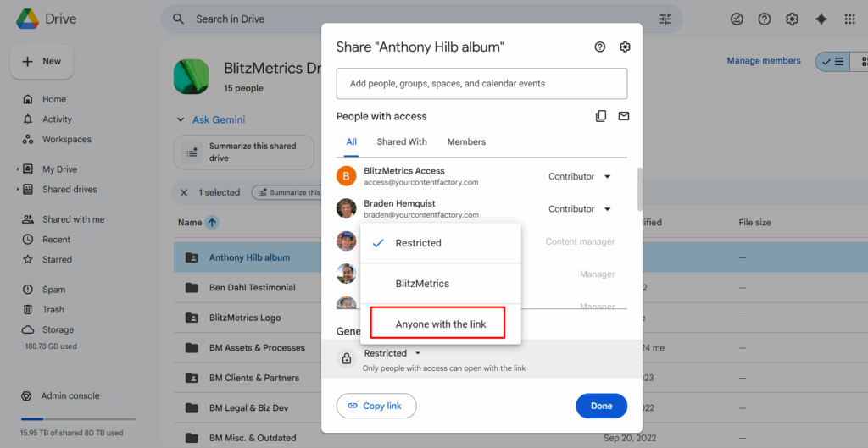The width and height of the screenshot is (868, 448).
Task: Click the copy emails icon
Action: (601, 116)
